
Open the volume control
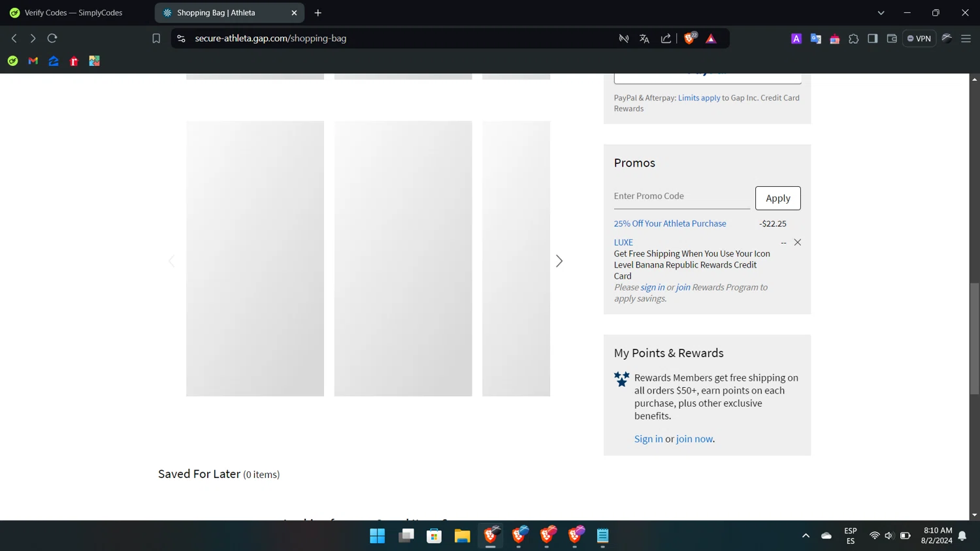tap(889, 536)
